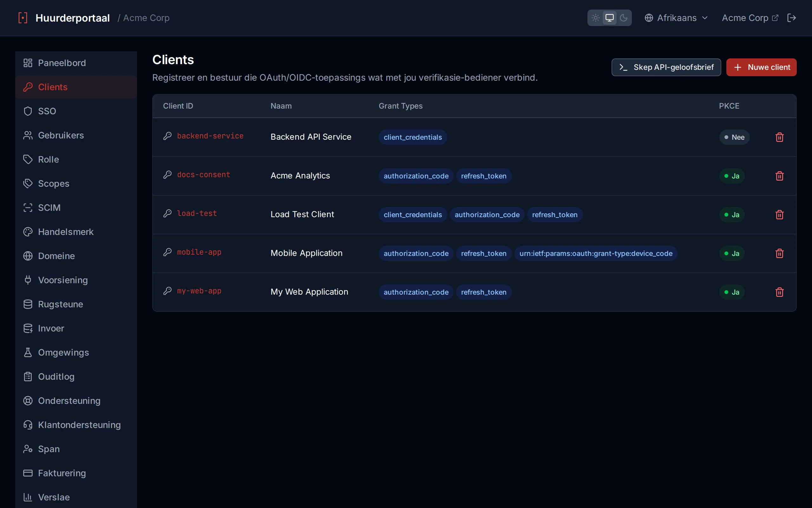Viewport: 812px width, 508px height.
Task: Select system theme monitor icon
Action: [609, 18]
